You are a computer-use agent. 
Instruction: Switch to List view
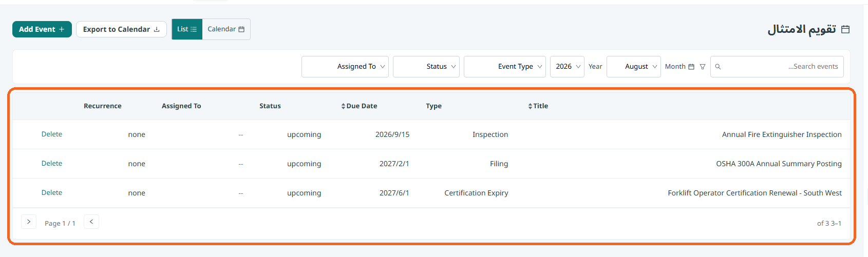point(187,29)
